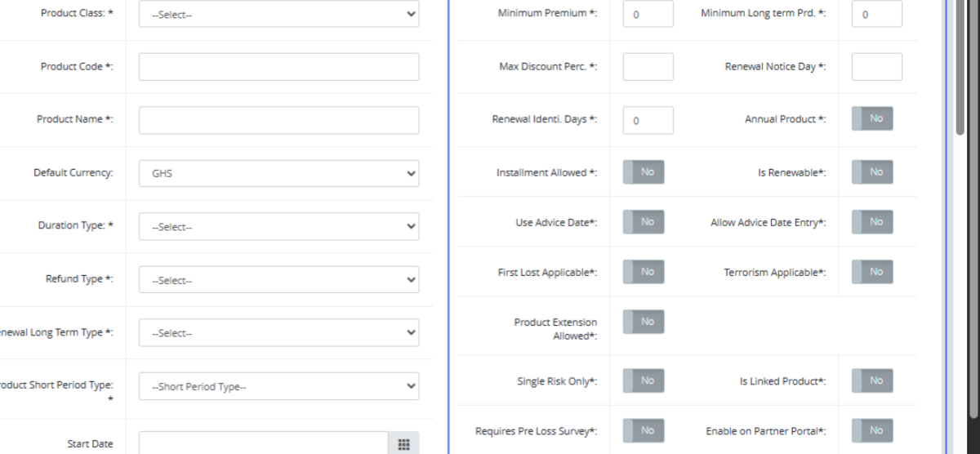Switch on Use Advice Date
This screenshot has height=454, width=980.
point(644,222)
